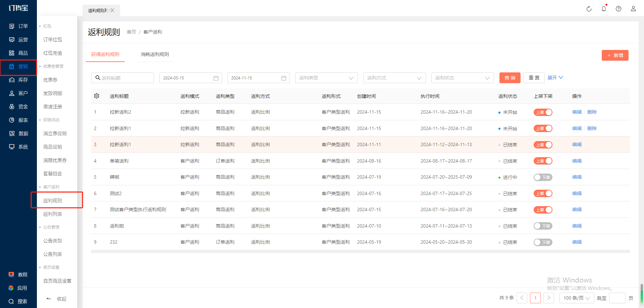The image size is (644, 308).
Task: Go to next page arrow
Action: [549, 298]
